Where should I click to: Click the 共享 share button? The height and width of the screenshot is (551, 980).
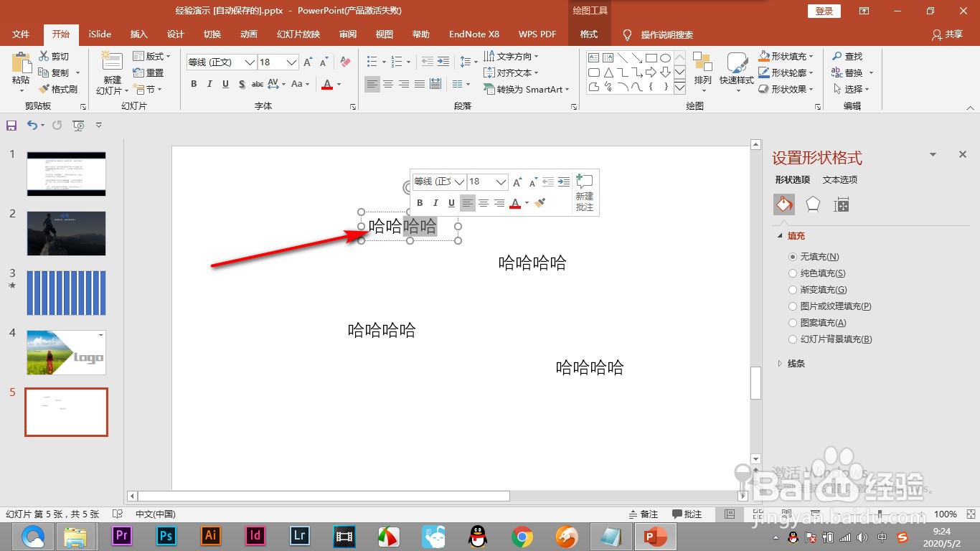click(947, 34)
